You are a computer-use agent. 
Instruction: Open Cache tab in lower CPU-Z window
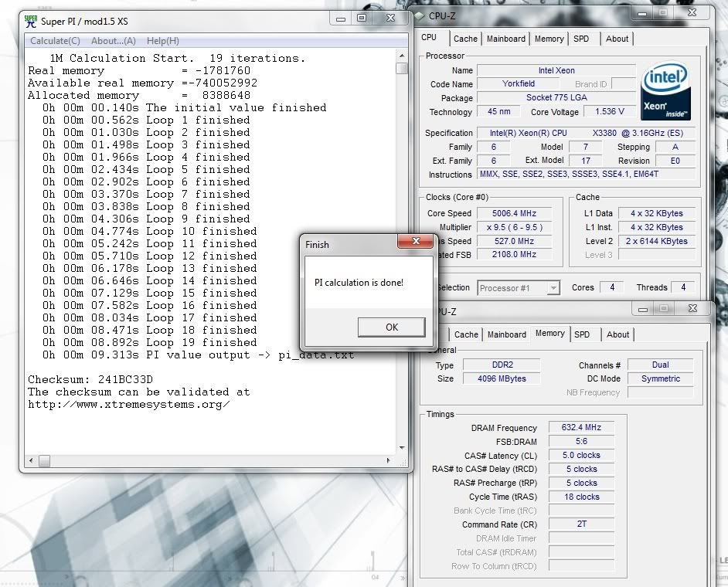(x=466, y=334)
